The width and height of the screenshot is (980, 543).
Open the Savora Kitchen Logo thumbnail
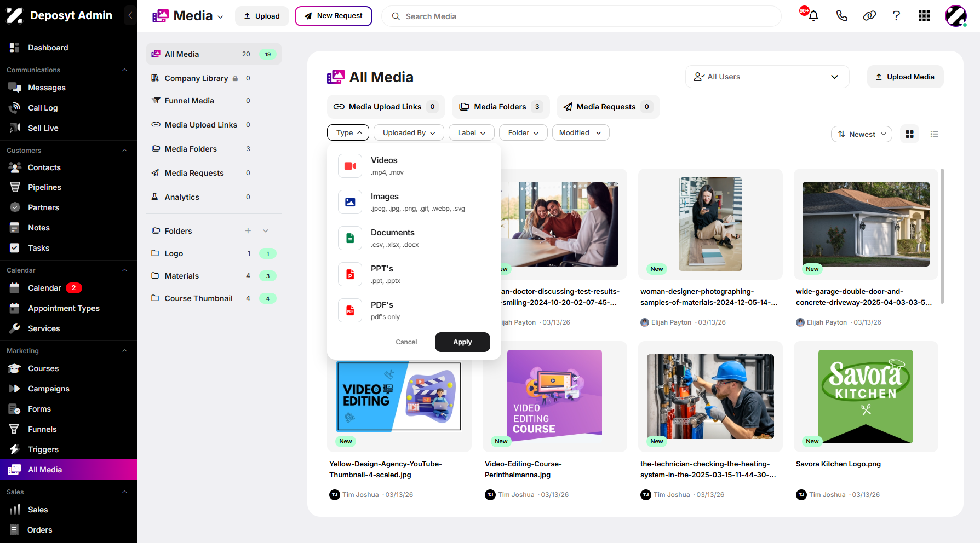coord(866,396)
